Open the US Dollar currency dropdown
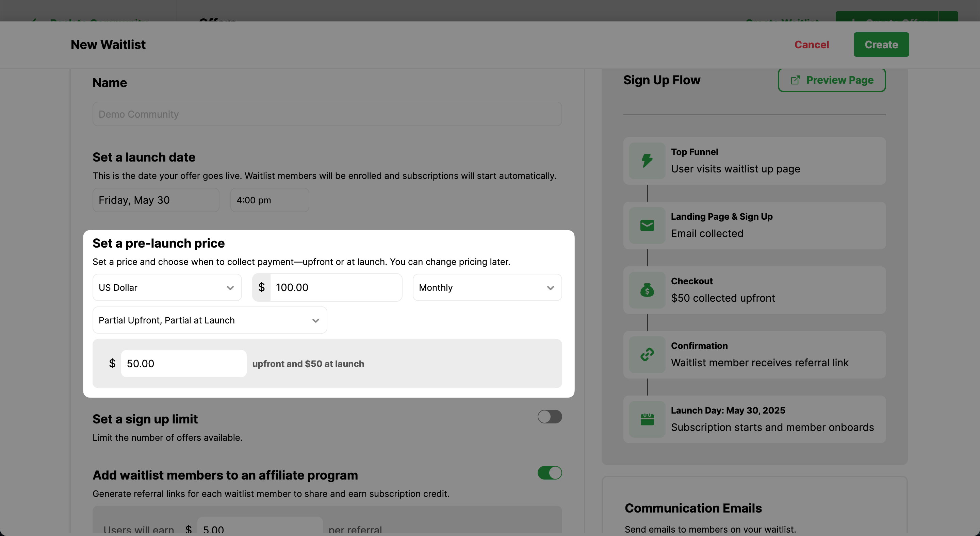This screenshot has width=980, height=536. click(167, 287)
